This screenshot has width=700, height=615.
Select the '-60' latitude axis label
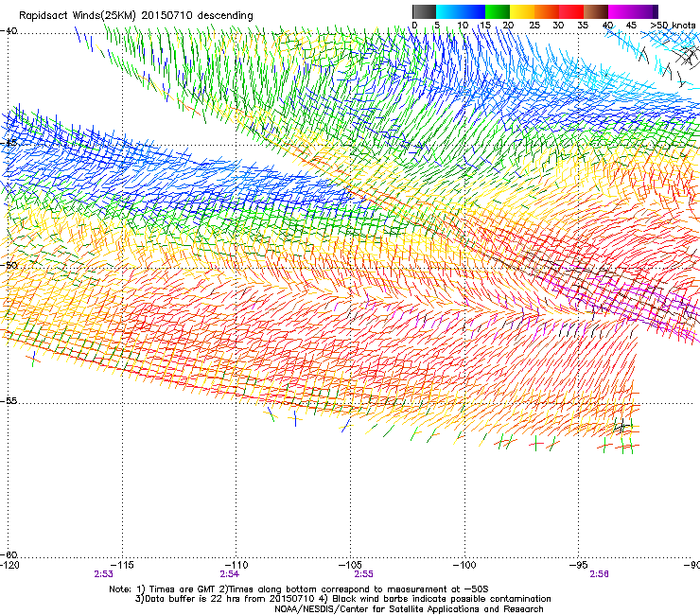(x=9, y=554)
